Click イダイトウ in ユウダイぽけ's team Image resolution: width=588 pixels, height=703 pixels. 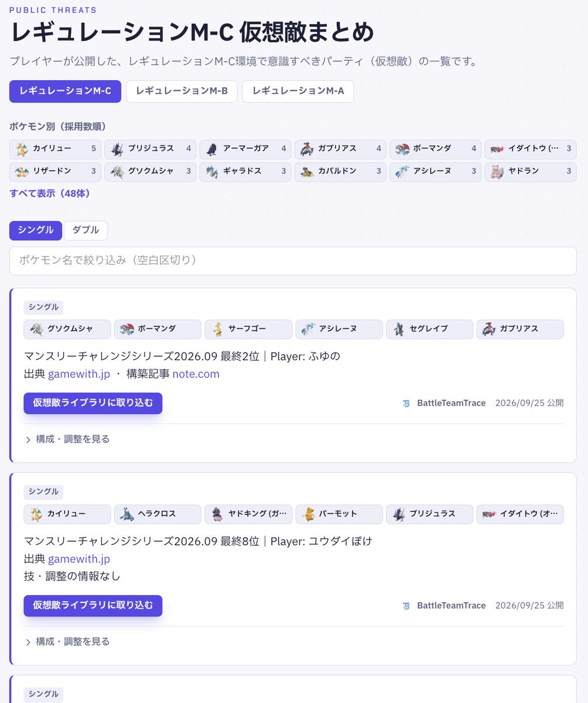point(520,514)
